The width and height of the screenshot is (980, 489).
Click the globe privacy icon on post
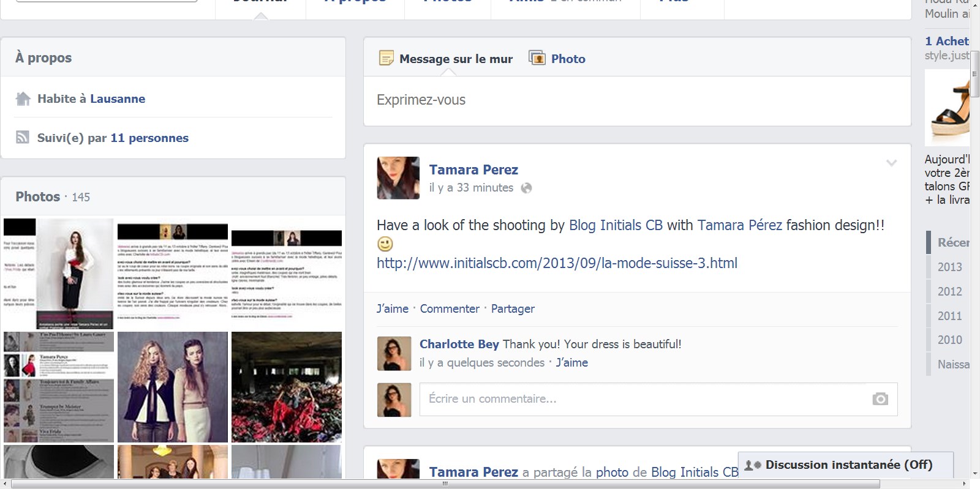click(x=526, y=188)
